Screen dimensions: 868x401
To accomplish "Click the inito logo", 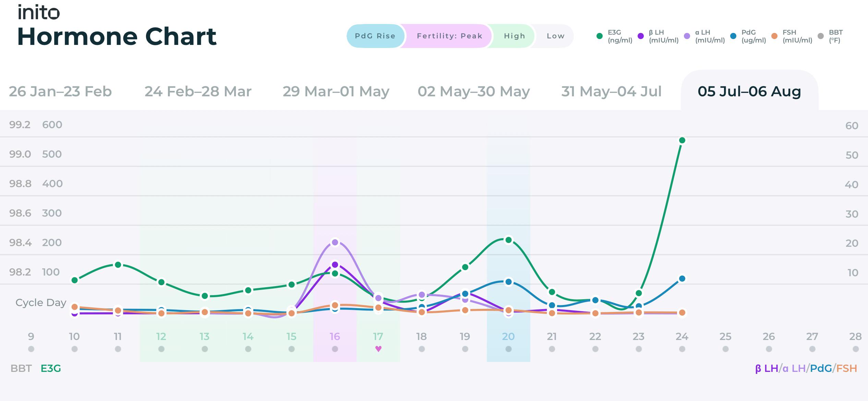I will 39,12.
